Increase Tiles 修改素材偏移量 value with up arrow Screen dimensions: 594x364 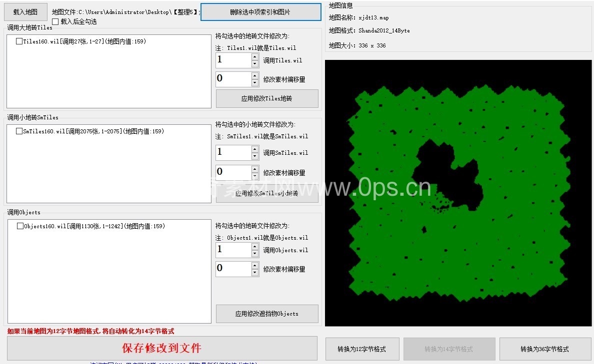[x=255, y=76]
